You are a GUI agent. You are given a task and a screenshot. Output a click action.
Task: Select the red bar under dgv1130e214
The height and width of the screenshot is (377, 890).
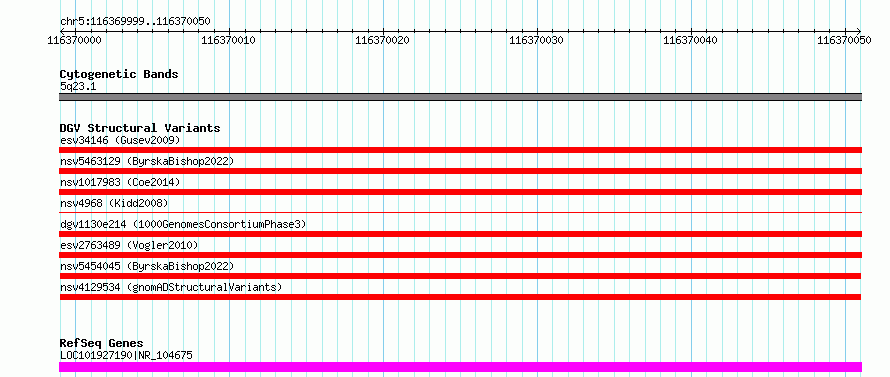click(460, 234)
